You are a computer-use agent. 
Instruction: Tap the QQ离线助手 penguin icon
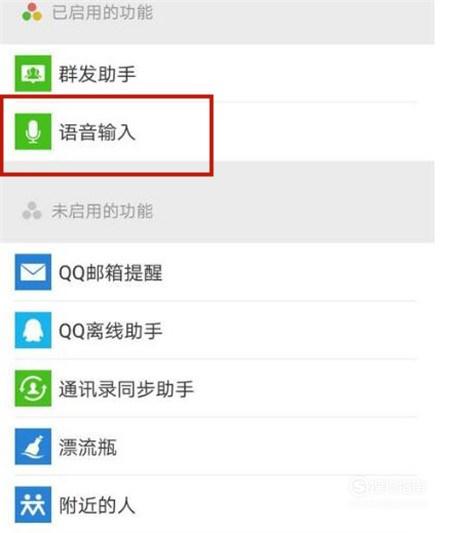coord(33,330)
